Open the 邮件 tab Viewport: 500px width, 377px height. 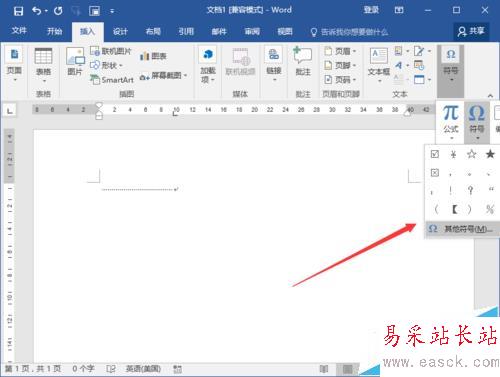219,32
